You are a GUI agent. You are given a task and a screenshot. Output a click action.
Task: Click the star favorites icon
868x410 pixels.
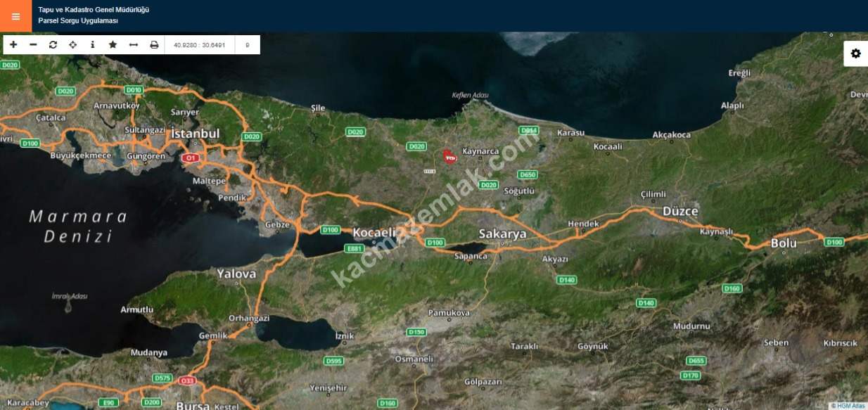click(x=113, y=44)
